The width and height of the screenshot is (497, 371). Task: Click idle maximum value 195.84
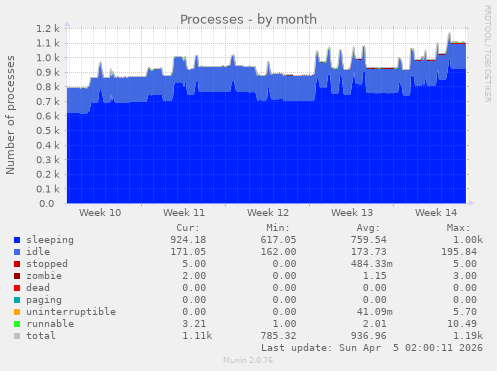(x=459, y=252)
